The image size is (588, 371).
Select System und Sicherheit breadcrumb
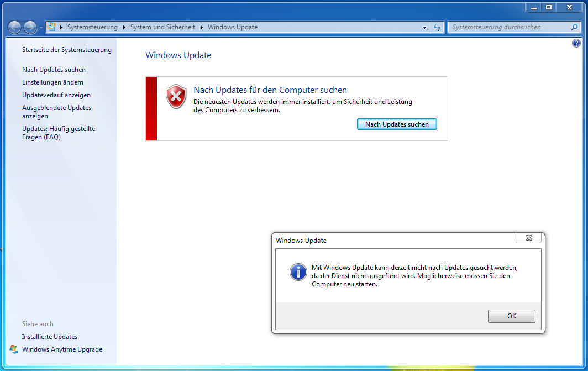point(162,27)
